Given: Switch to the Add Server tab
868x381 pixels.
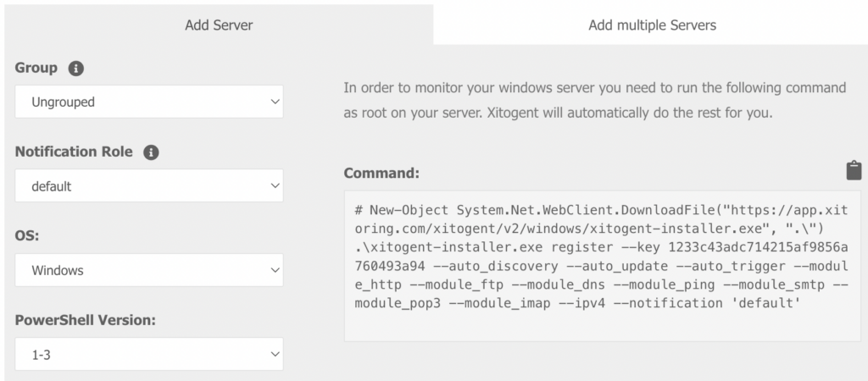Looking at the screenshot, I should (x=219, y=25).
